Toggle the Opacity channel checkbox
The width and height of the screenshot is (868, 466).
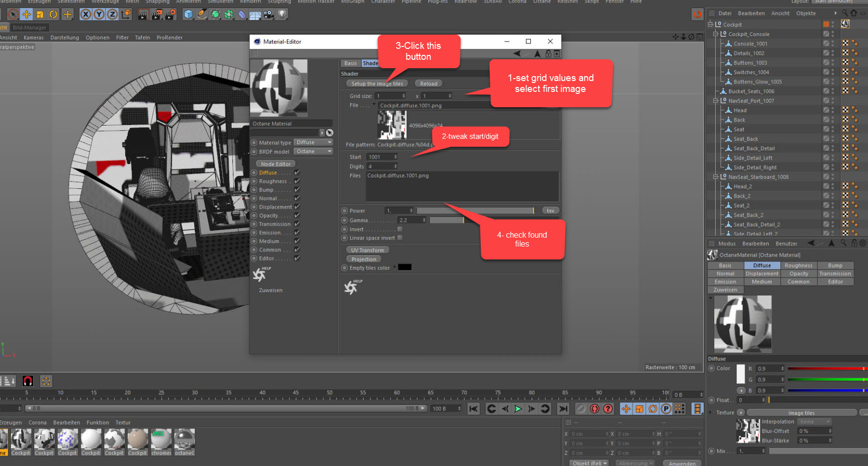[297, 215]
